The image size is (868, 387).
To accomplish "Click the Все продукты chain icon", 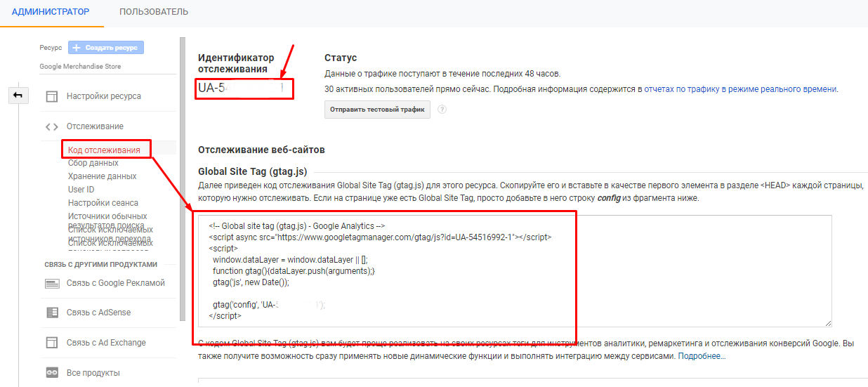I will click(x=52, y=372).
